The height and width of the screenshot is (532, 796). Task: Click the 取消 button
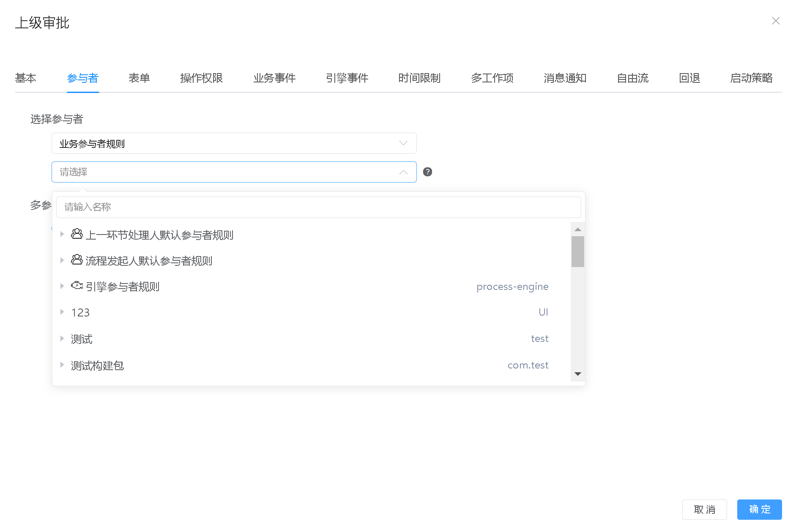point(704,509)
